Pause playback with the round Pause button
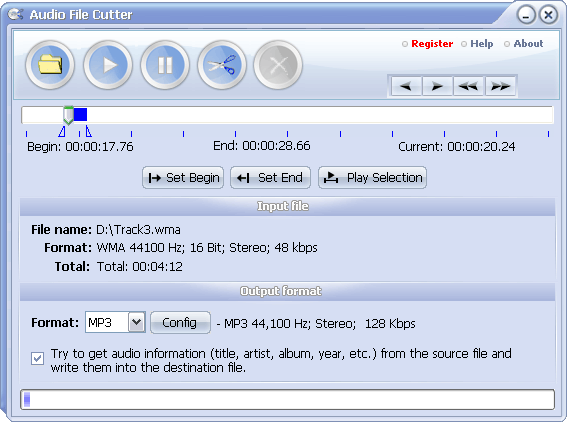This screenshot has width=567, height=422. pos(165,65)
